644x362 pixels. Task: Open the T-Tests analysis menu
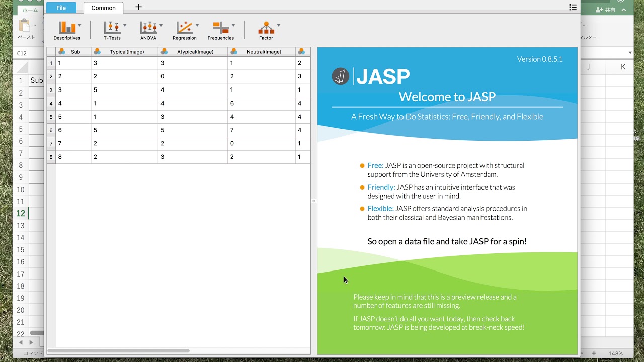click(x=112, y=31)
